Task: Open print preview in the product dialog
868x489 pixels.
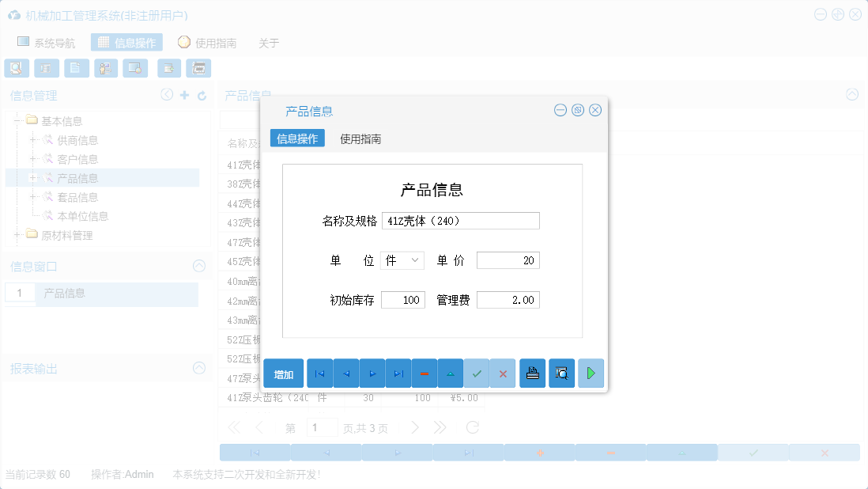Action: tap(561, 373)
